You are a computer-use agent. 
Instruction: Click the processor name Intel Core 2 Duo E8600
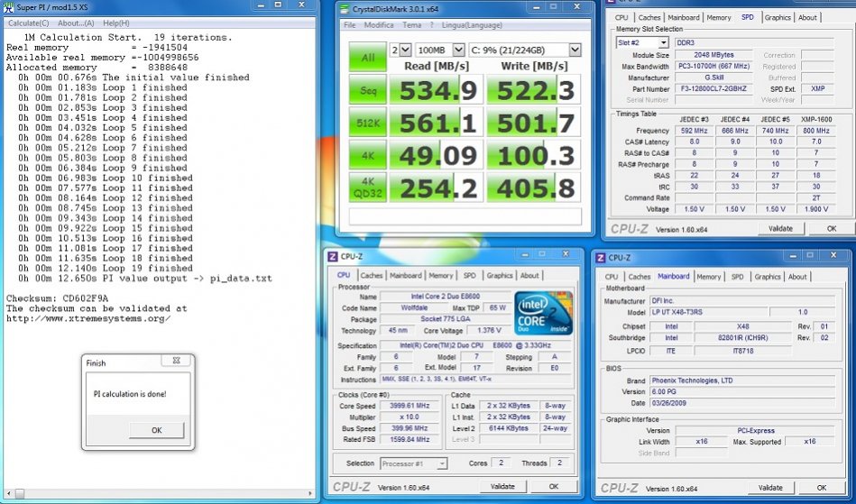(x=445, y=297)
